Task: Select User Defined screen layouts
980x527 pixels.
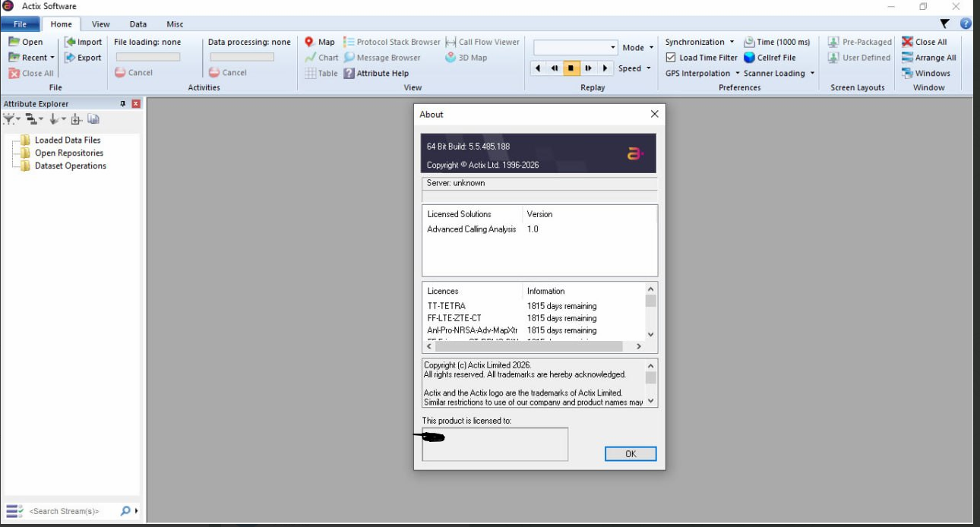Action: (x=859, y=58)
